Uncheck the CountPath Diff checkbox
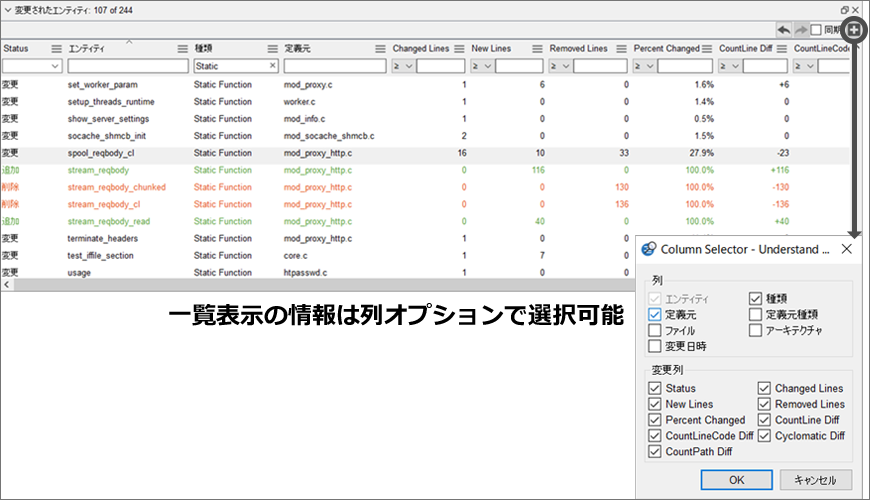The width and height of the screenshot is (870, 500). 655,451
